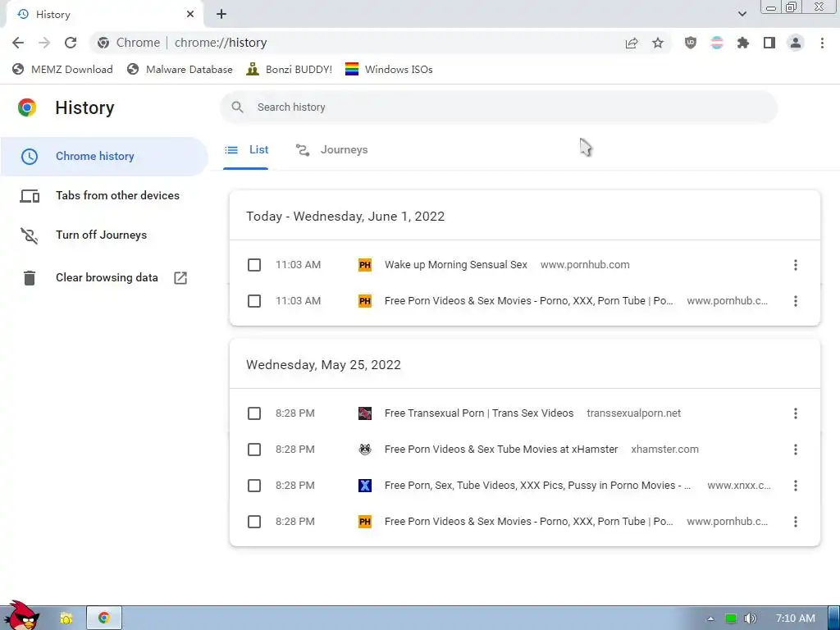Go back with the browser back arrow
This screenshot has height=630, width=840.
click(x=18, y=43)
